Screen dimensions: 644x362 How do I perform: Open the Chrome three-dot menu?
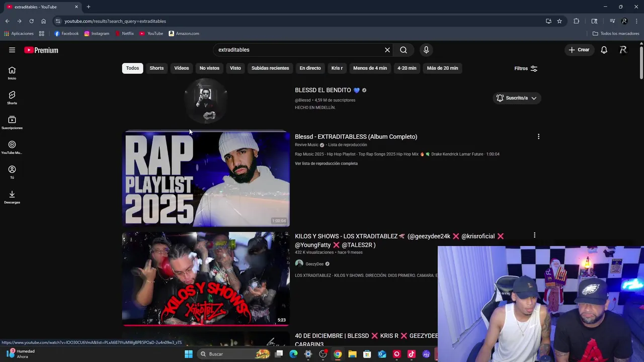tap(637, 21)
